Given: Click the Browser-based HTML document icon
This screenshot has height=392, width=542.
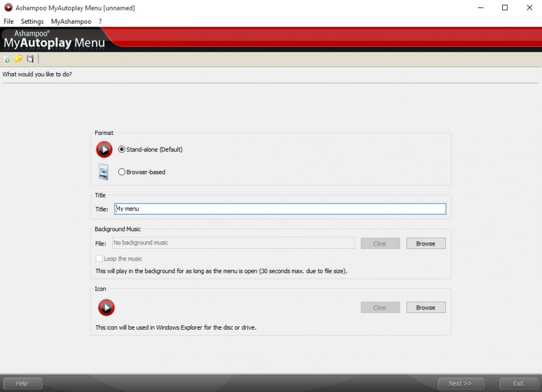Looking at the screenshot, I should coord(104,172).
